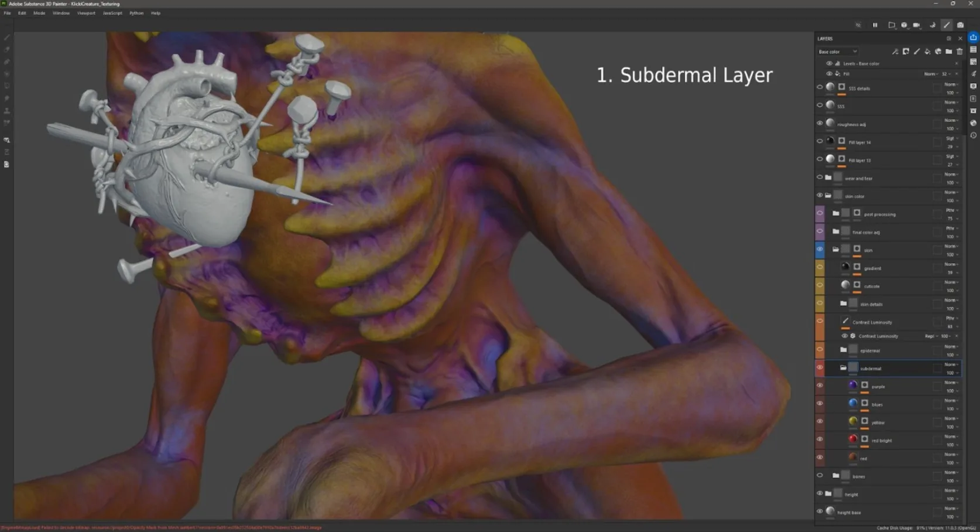Expand the wear and tear folder

pyautogui.click(x=828, y=178)
